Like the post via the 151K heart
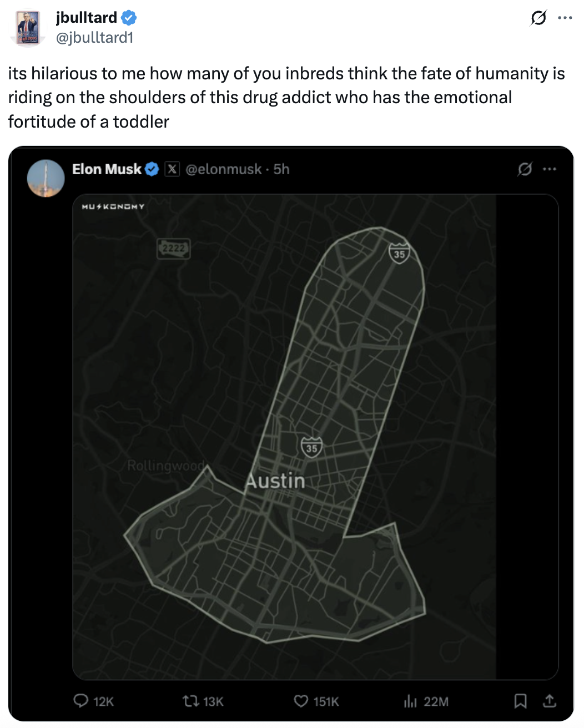Screen dimensions: 584x728 [x=301, y=701]
